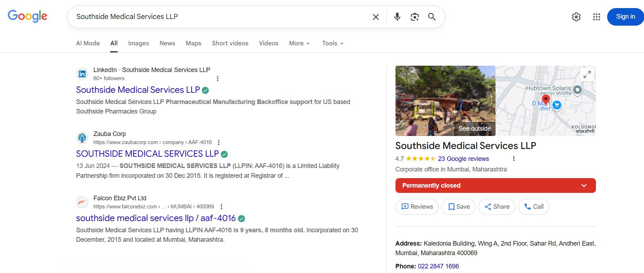Save this place with Save button
644x273 pixels.
[x=458, y=207]
